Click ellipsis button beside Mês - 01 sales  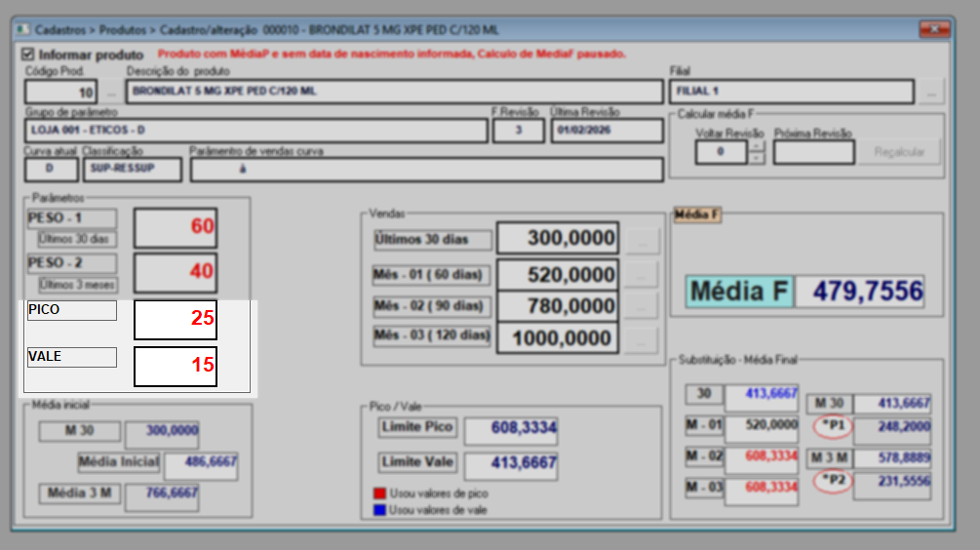point(642,275)
